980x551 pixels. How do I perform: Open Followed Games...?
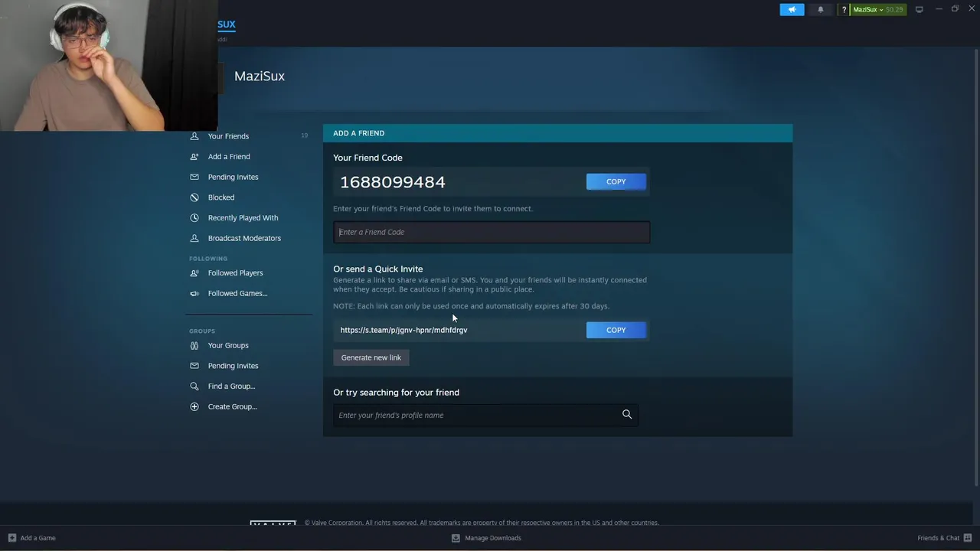point(237,293)
